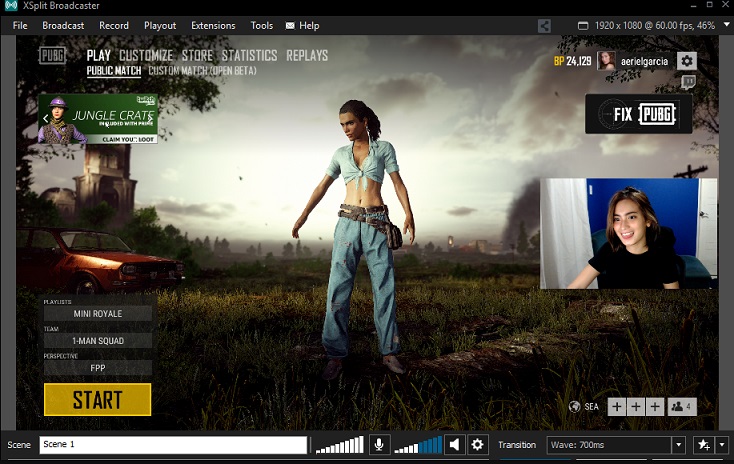Click the banner's previous arrow
734x464 pixels.
[45, 118]
